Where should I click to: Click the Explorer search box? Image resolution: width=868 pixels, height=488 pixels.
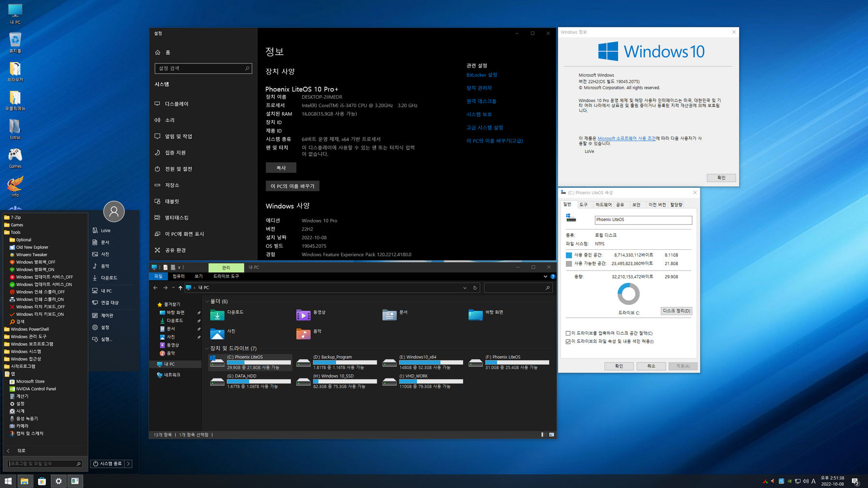coord(518,288)
